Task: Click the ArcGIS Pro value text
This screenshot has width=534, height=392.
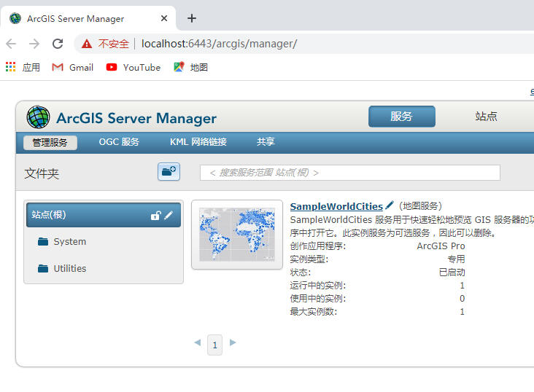Action: click(441, 246)
